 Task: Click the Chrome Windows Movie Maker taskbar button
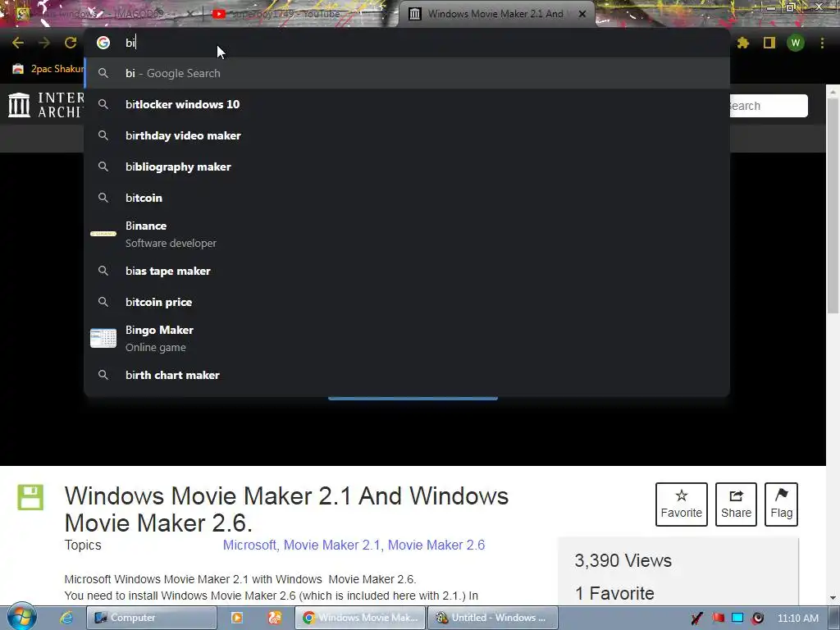360,618
